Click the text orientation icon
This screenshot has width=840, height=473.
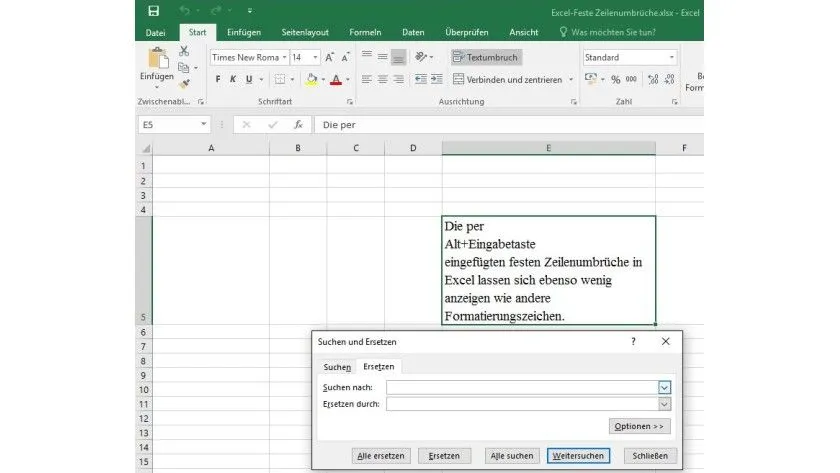[x=422, y=57]
